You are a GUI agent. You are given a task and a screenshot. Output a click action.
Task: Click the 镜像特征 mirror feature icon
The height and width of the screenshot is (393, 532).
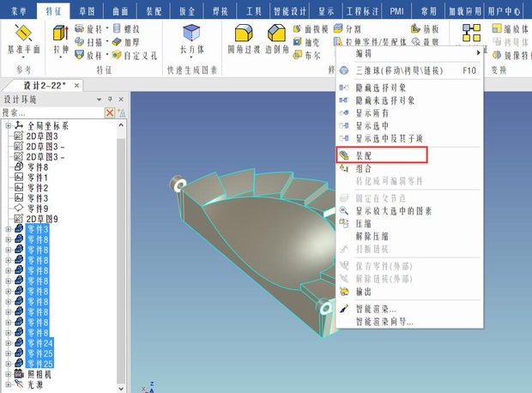point(497,55)
